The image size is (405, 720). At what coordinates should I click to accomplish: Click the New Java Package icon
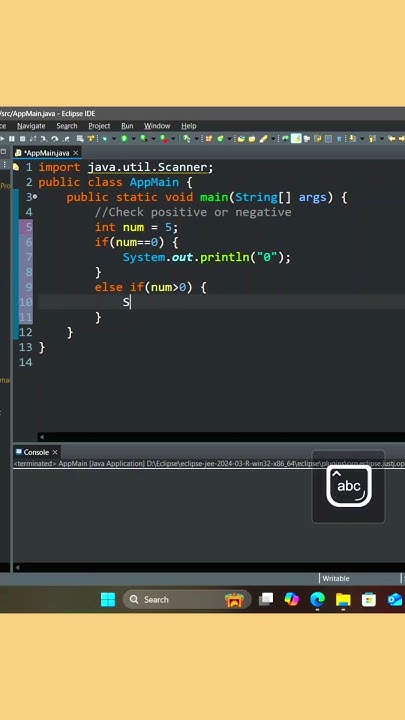[209, 138]
